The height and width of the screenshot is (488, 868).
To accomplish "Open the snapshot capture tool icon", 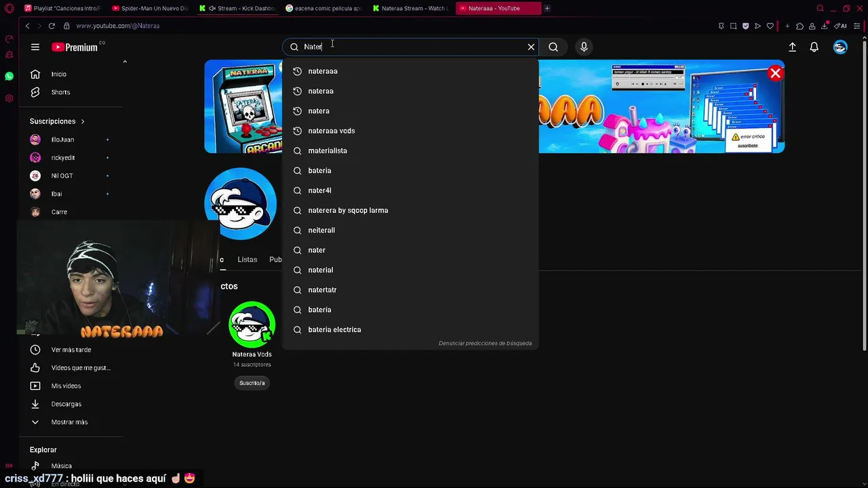I will click(x=733, y=26).
